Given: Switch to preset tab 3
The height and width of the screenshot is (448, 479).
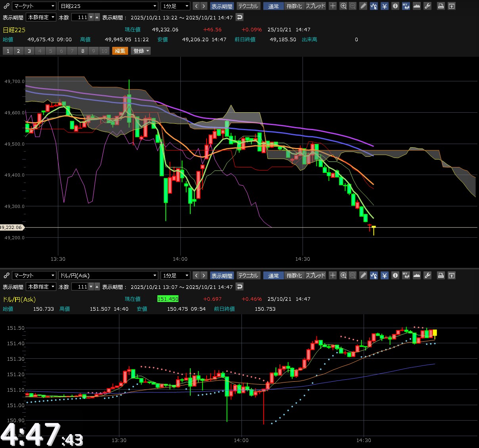Looking at the screenshot, I should click(x=29, y=51).
